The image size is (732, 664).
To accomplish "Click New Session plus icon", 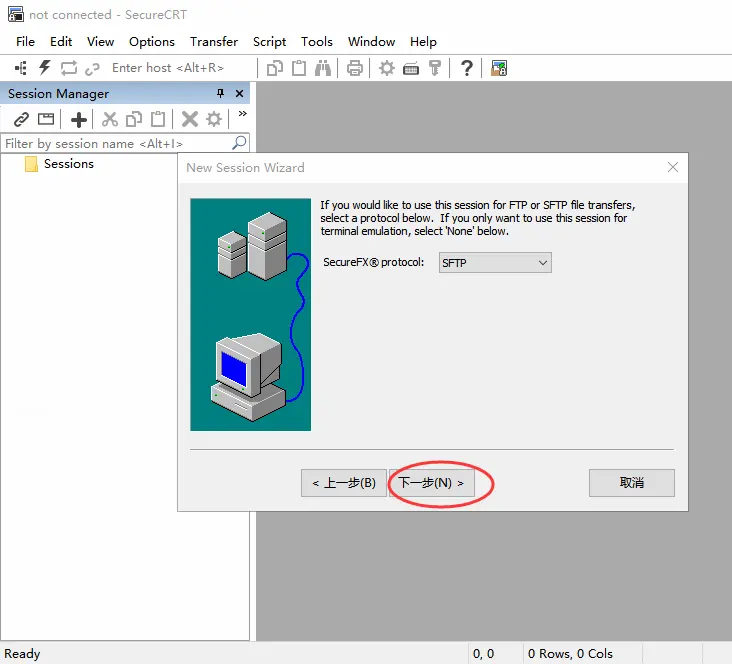I will point(78,120).
